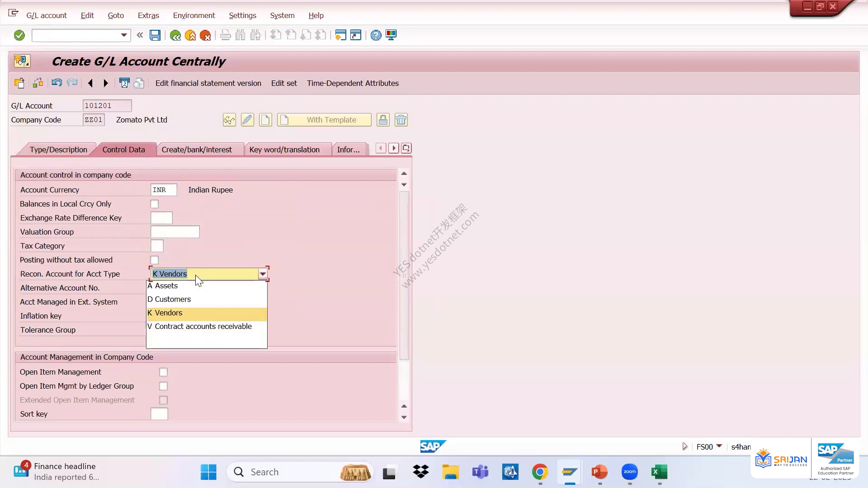Collapse the Recon. Account dropdown arrow

[x=263, y=274]
